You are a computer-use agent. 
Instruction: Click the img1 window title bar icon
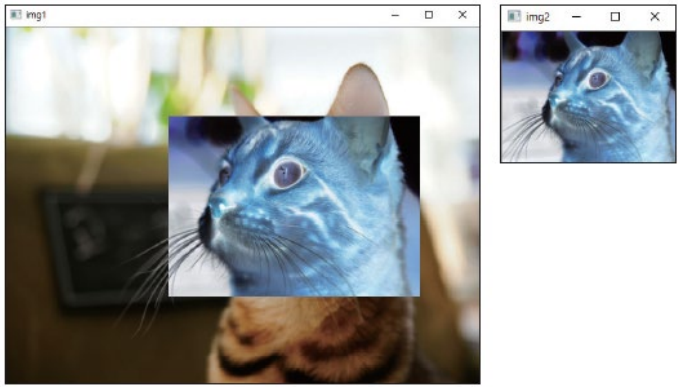[16, 15]
